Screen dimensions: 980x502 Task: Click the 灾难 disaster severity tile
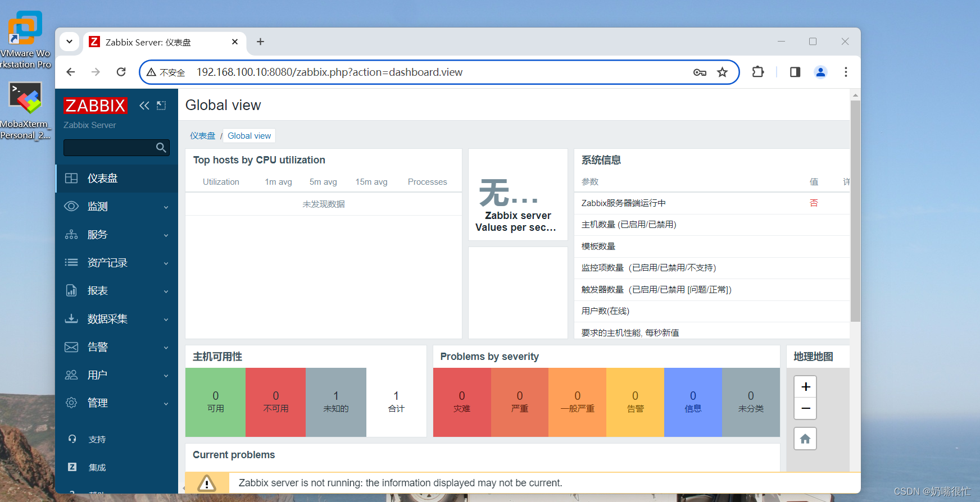[x=462, y=402]
